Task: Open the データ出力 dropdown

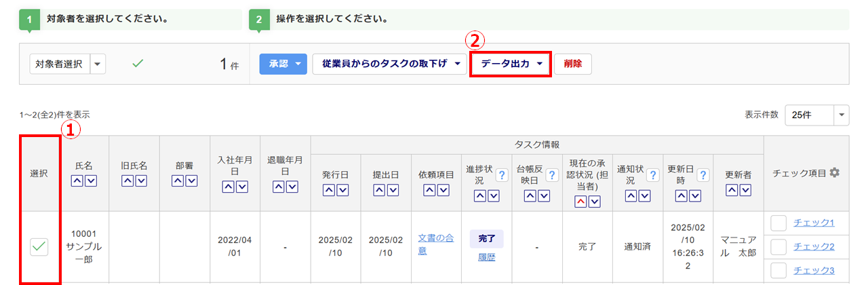Action: click(510, 64)
